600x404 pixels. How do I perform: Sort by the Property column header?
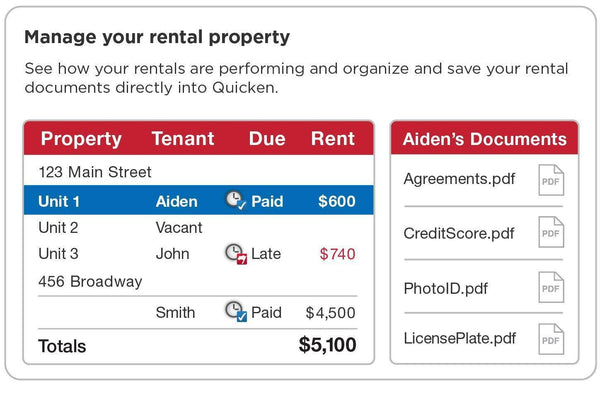81,139
